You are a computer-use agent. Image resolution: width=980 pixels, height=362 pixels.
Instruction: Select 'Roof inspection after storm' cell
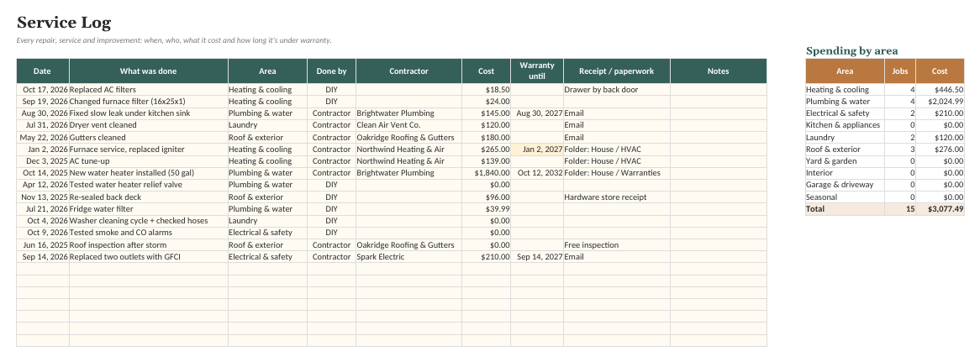point(148,245)
